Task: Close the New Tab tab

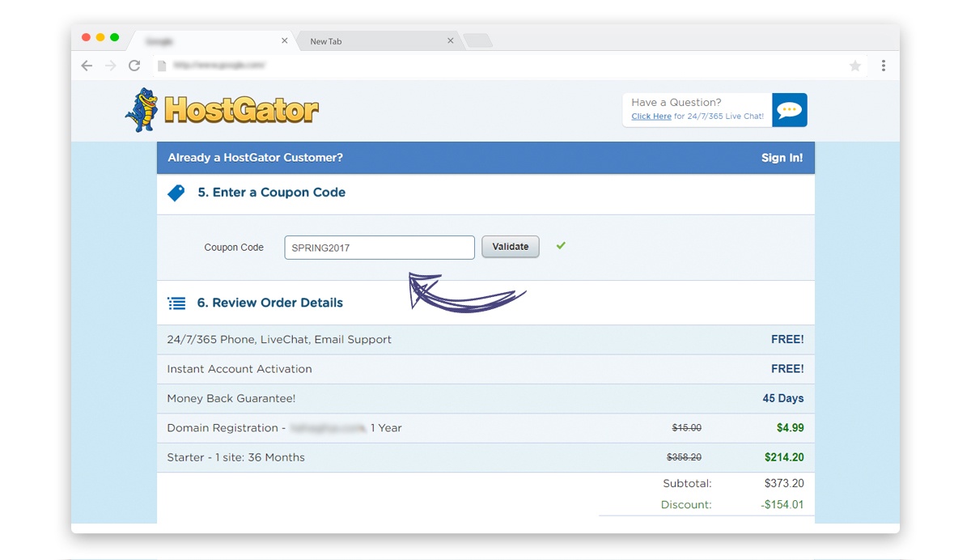Action: [x=451, y=40]
